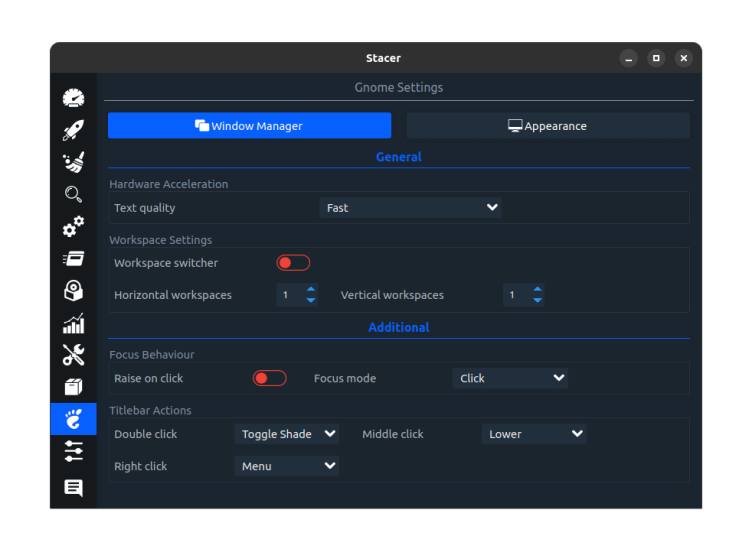Viewport: 752px width, 552px height.
Task: Open Startup Apps rocket icon
Action: [73, 130]
